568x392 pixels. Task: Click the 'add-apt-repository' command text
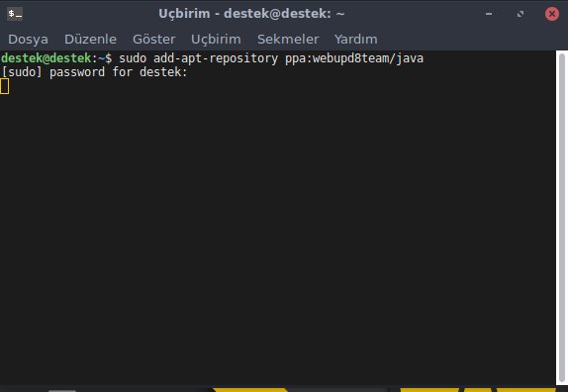tap(216, 58)
